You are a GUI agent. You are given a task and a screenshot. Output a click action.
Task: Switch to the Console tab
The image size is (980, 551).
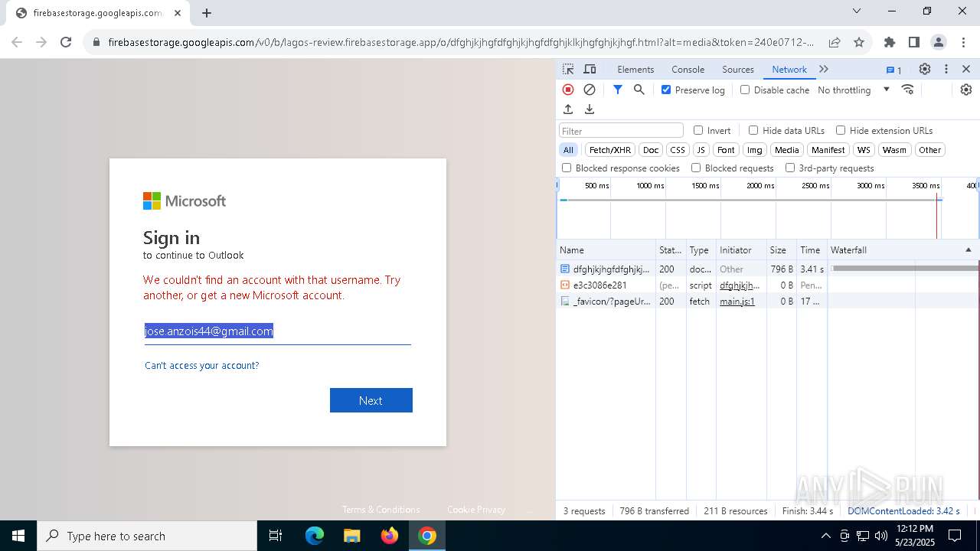coord(688,70)
